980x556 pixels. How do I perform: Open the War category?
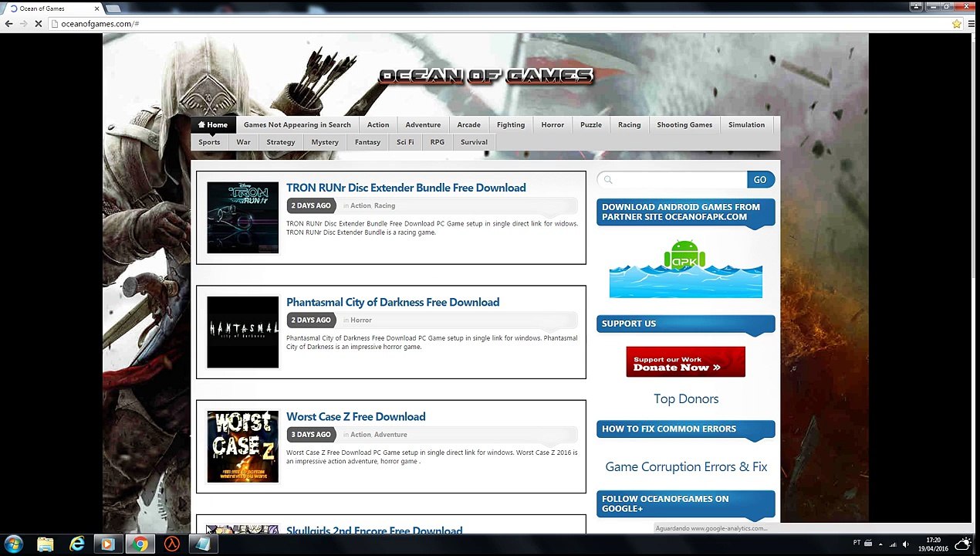pos(243,142)
